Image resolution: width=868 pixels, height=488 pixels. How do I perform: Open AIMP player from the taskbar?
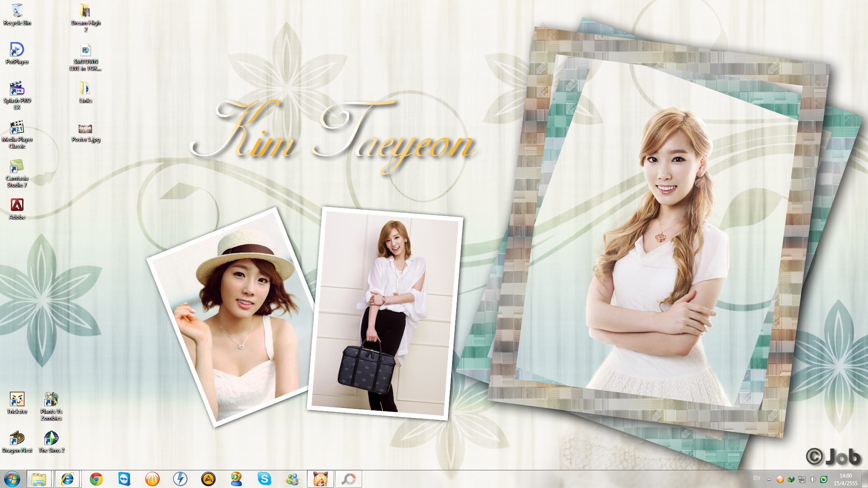[x=208, y=479]
